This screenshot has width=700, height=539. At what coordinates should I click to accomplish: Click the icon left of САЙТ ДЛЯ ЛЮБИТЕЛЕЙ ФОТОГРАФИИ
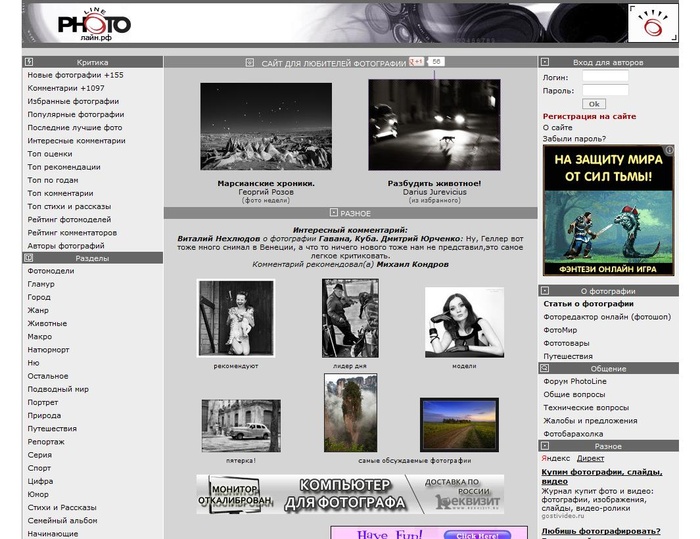tap(250, 63)
